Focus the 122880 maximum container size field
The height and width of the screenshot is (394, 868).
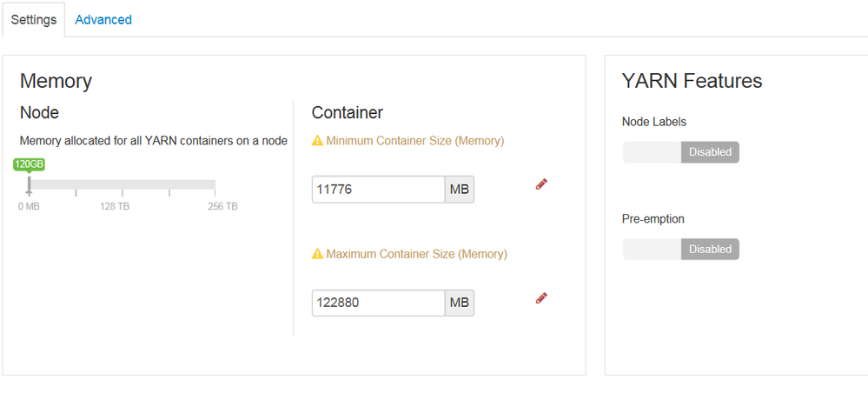(x=378, y=303)
